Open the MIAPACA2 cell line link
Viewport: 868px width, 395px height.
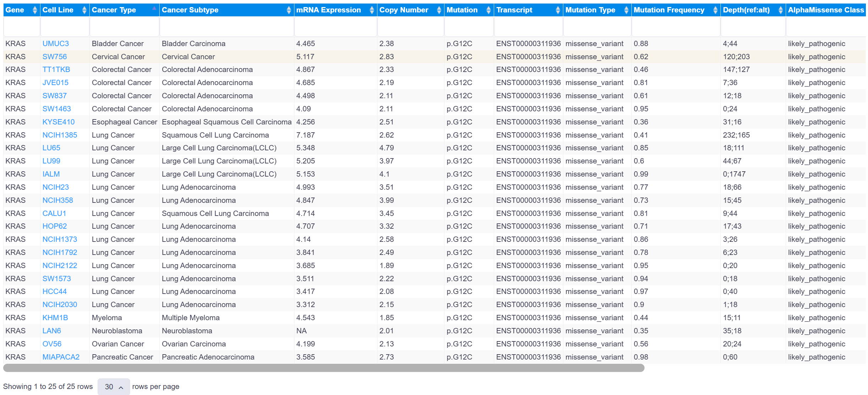coord(61,357)
